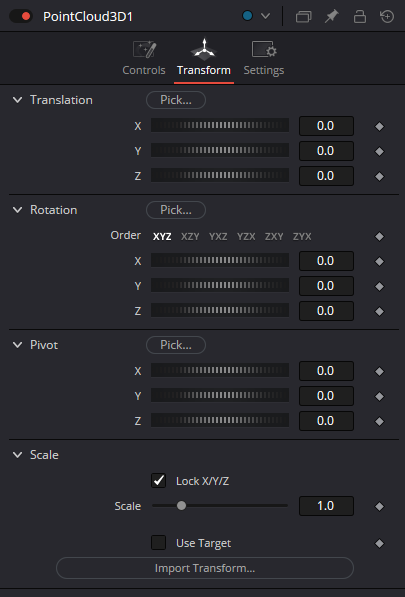Click the Rotation X value field
This screenshot has width=405, height=597.
[326, 261]
